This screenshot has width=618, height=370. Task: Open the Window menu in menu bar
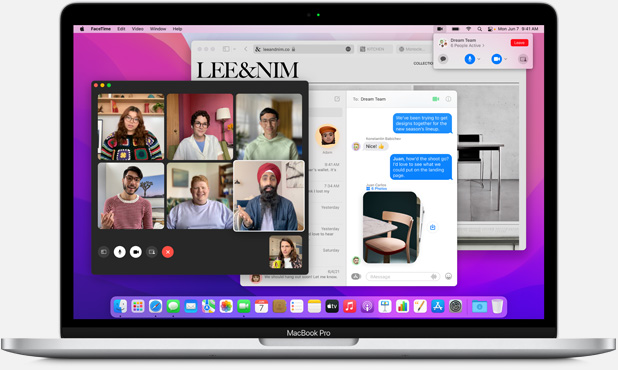(158, 29)
